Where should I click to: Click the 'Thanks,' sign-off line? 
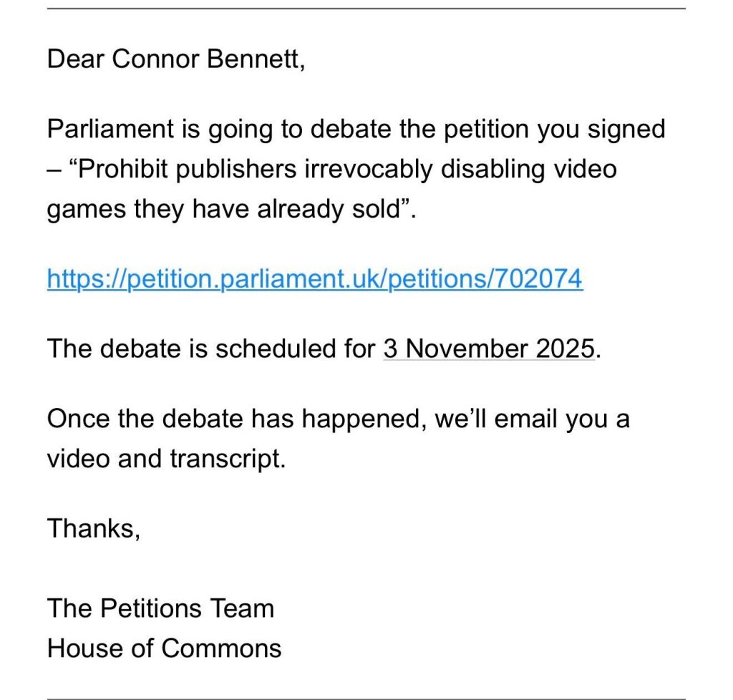point(93,528)
